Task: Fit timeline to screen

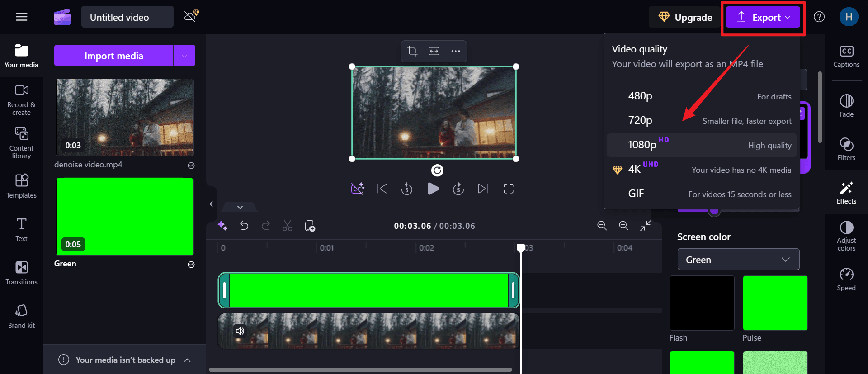Action: [646, 226]
